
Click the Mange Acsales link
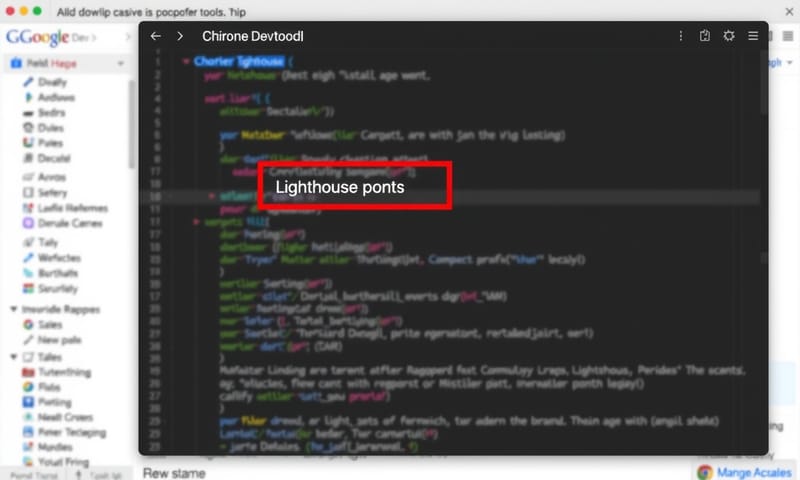(754, 472)
